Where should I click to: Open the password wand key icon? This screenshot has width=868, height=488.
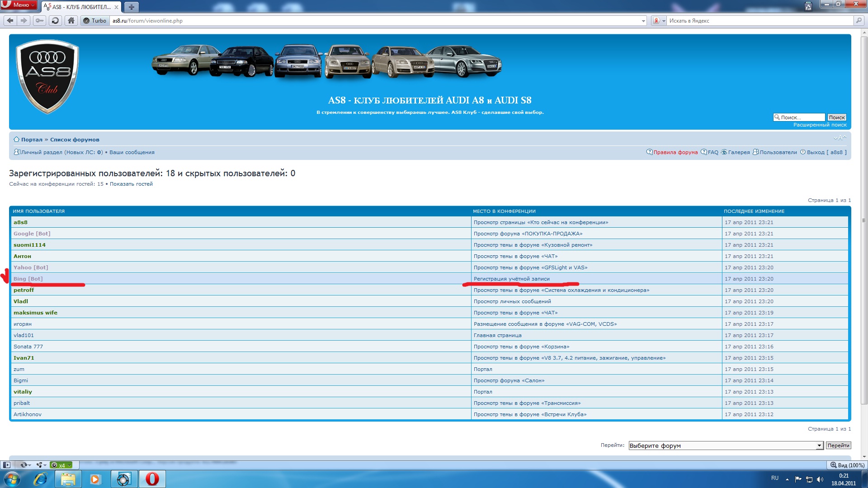pos(40,20)
